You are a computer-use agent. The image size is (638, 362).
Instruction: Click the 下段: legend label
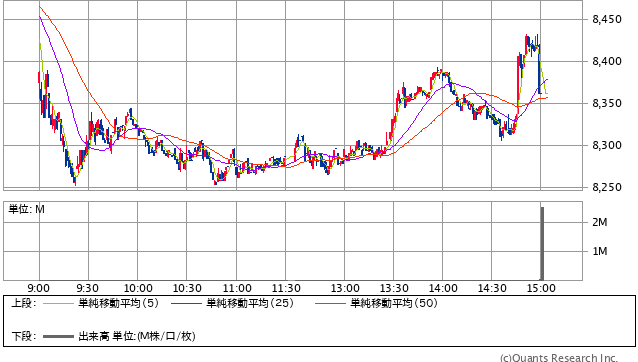pos(23,336)
